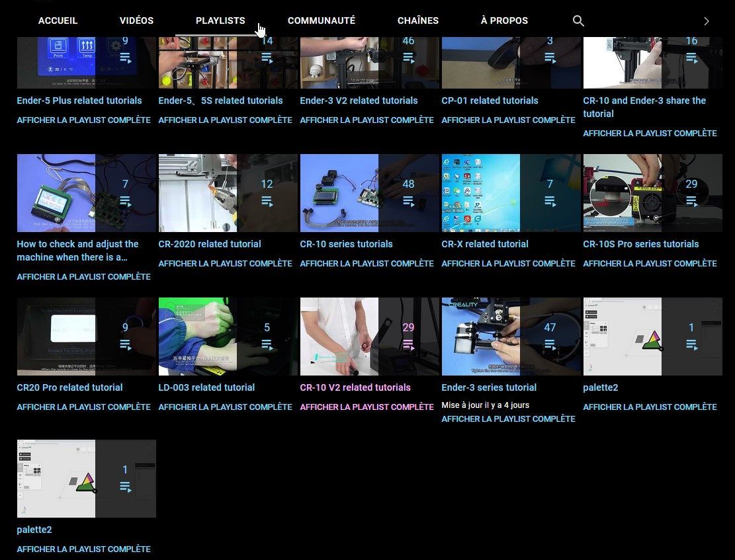Switch to the ACCUEIL tab
Screen dimensions: 735x560
pyautogui.click(x=58, y=20)
